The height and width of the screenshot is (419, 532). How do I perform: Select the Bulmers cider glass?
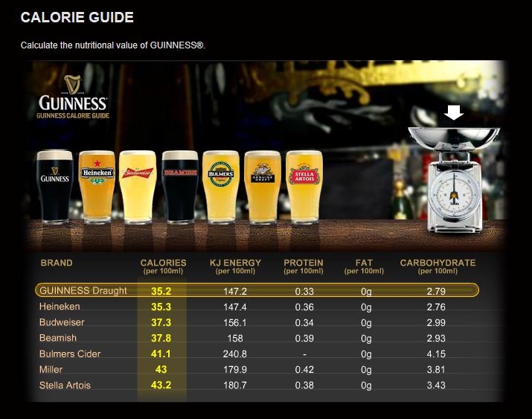click(221, 188)
